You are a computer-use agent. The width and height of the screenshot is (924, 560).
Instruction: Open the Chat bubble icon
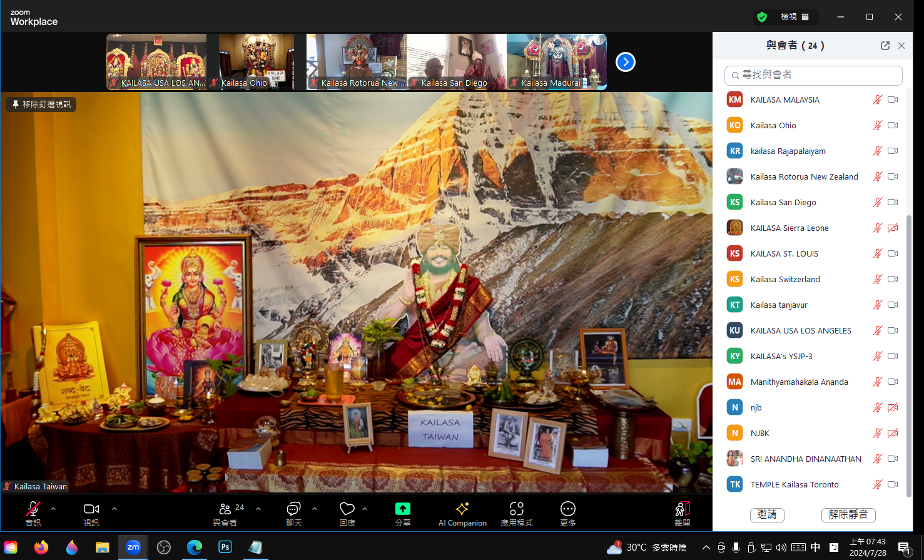point(293,509)
